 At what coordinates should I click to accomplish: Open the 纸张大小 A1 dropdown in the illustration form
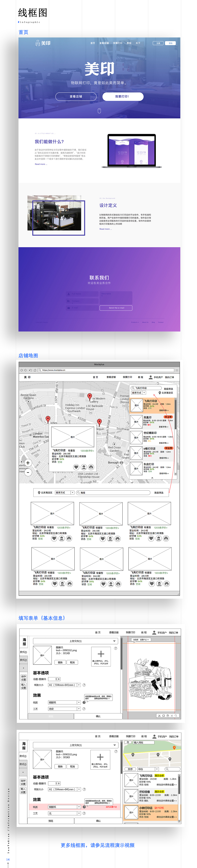[64, 685]
